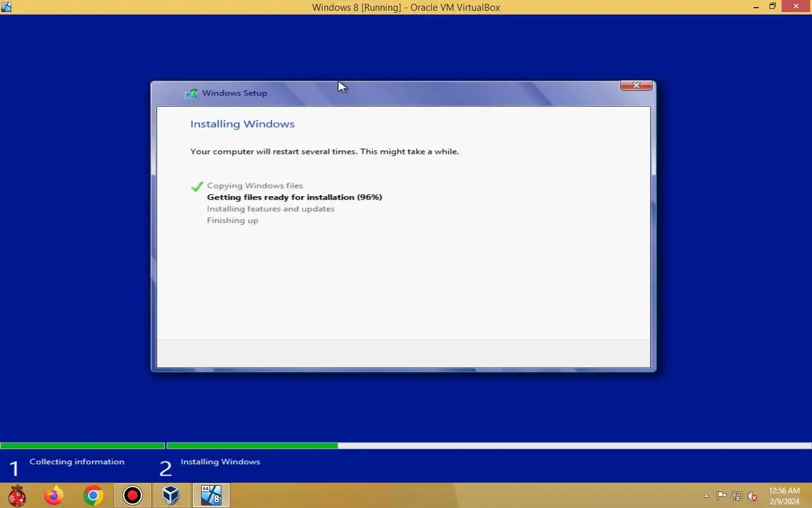Switch to the VirtualBox Manager taskbar icon
The height and width of the screenshot is (508, 812).
(x=171, y=495)
